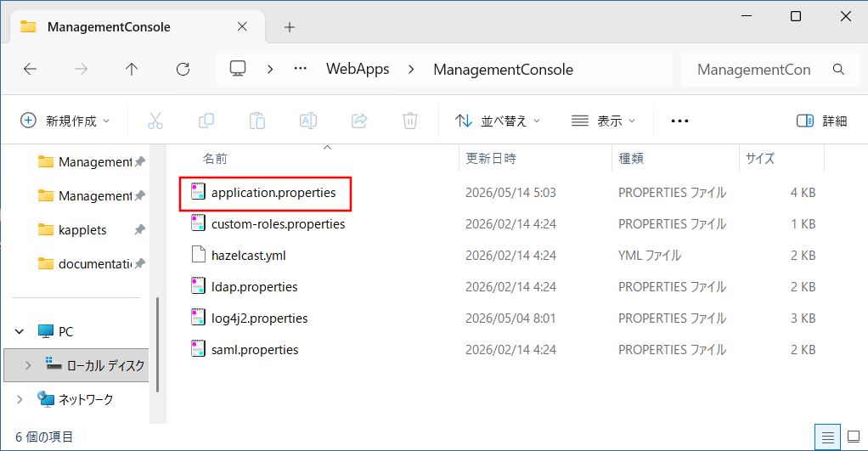The width and height of the screenshot is (868, 451).
Task: Refresh the current folder view
Action: coord(183,69)
